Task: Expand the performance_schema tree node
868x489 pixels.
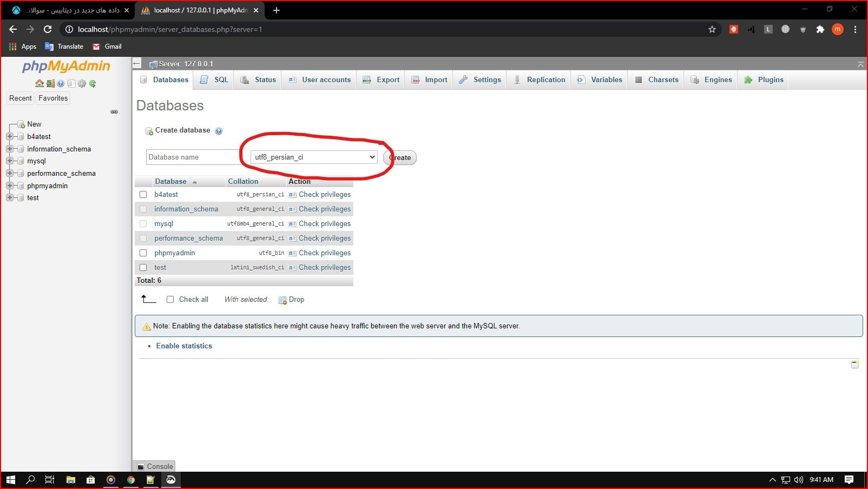Action: 10,174
